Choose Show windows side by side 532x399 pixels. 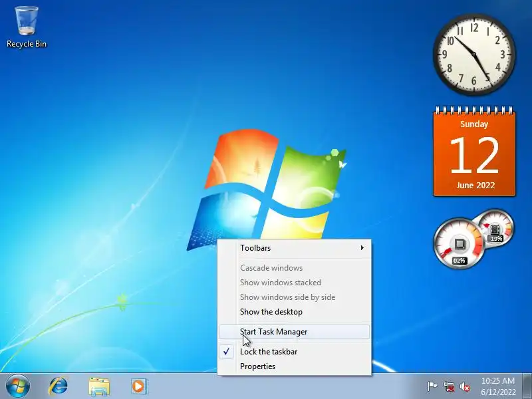point(294,297)
